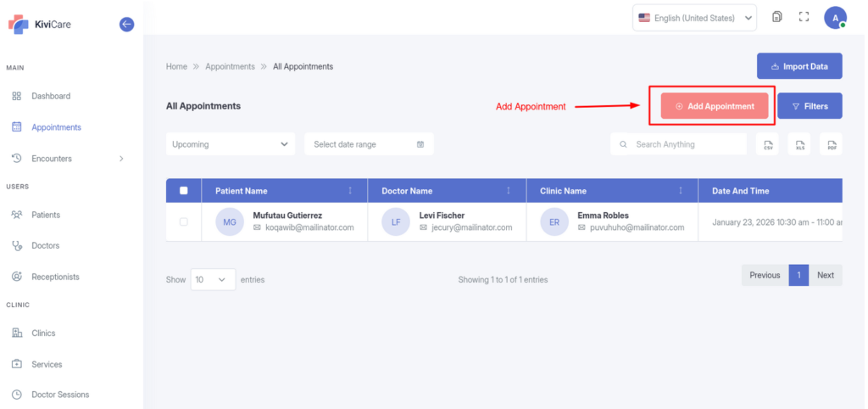The width and height of the screenshot is (868, 409).
Task: Open the user avatar profile menu
Action: coord(835,17)
